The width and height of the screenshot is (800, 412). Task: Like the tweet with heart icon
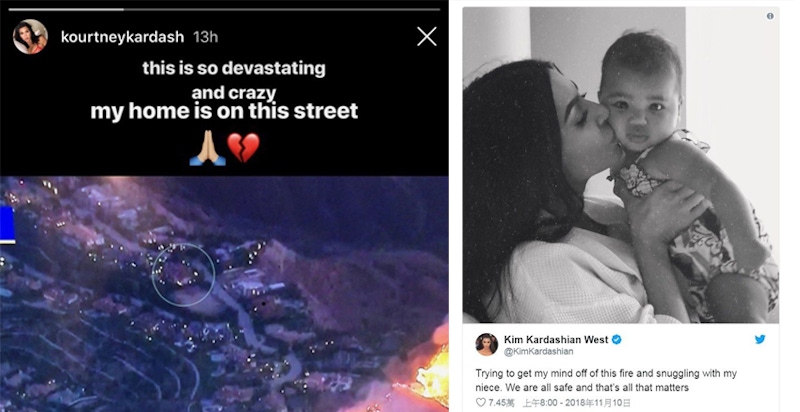pyautogui.click(x=480, y=402)
